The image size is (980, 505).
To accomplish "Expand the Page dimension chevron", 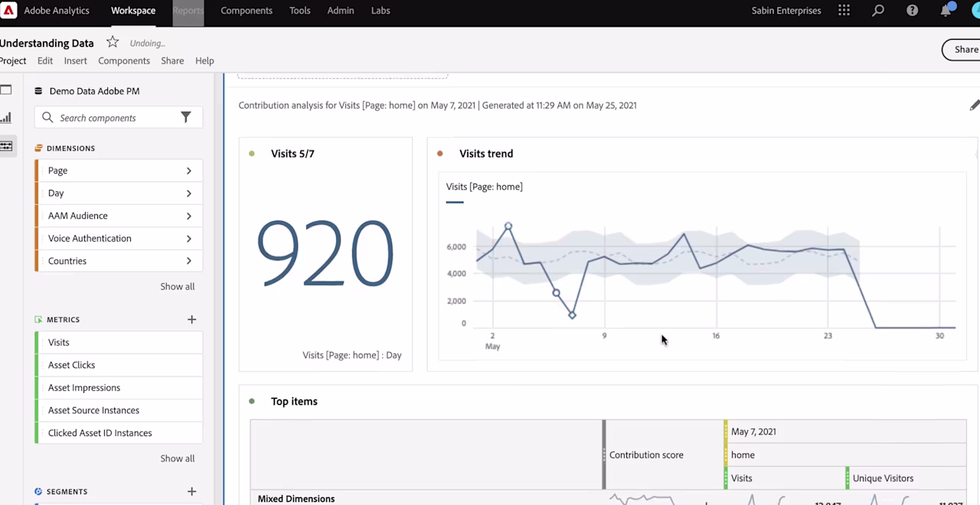I will tap(189, 171).
